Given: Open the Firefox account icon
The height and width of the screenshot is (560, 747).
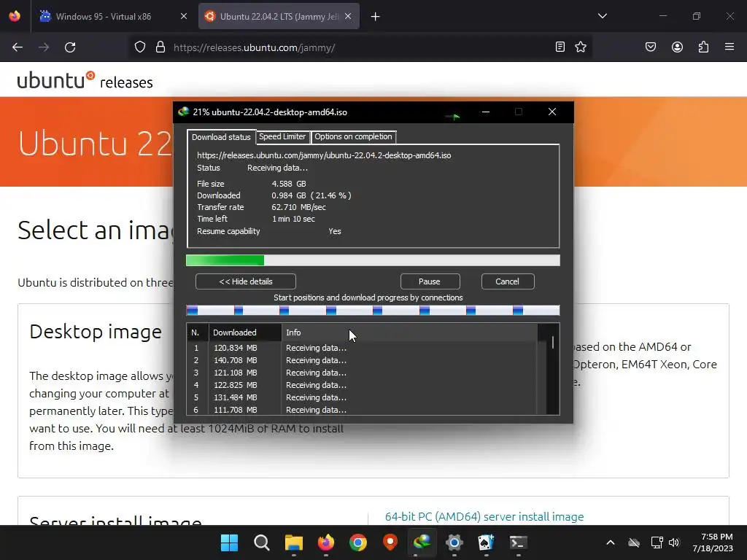Looking at the screenshot, I should (677, 47).
